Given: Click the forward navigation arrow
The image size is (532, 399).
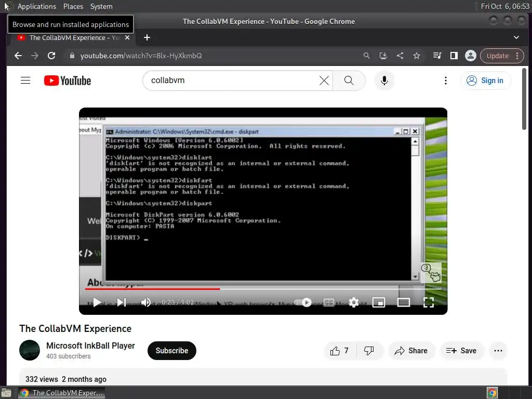Looking at the screenshot, I should pos(35,56).
